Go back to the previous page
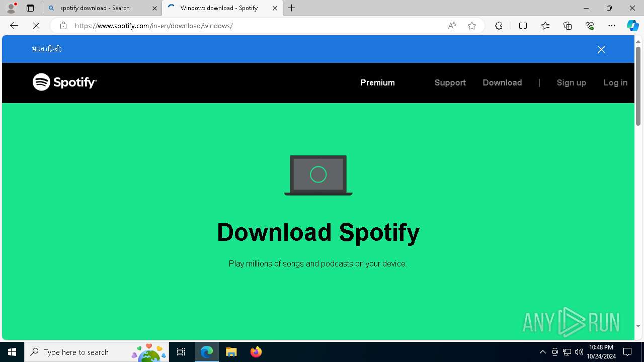 click(14, 26)
